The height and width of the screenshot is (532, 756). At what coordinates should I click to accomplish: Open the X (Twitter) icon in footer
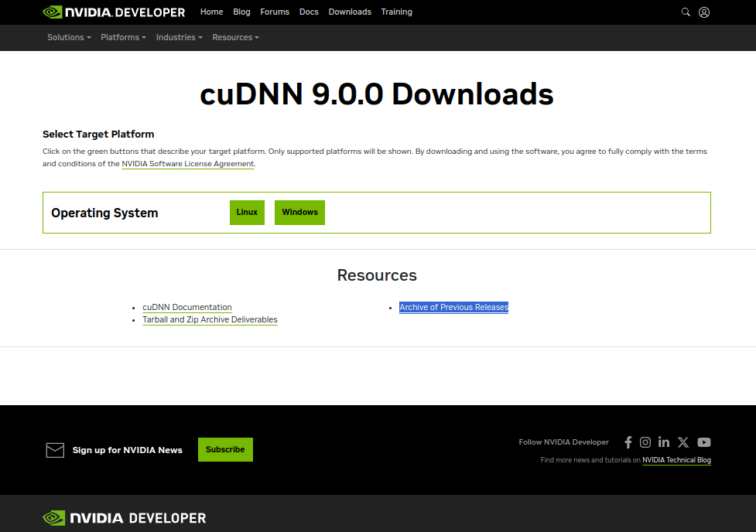tap(683, 442)
